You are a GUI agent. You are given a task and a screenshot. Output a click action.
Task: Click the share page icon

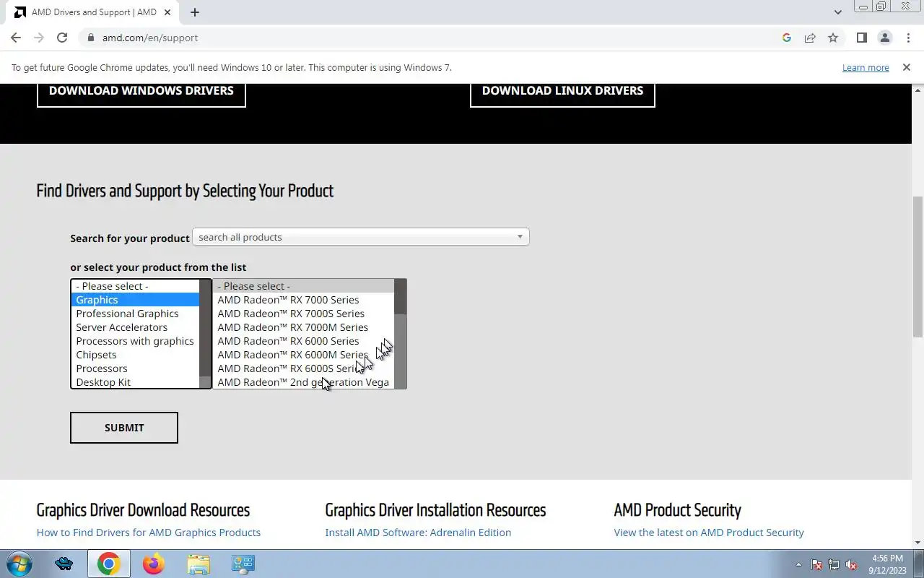point(810,38)
